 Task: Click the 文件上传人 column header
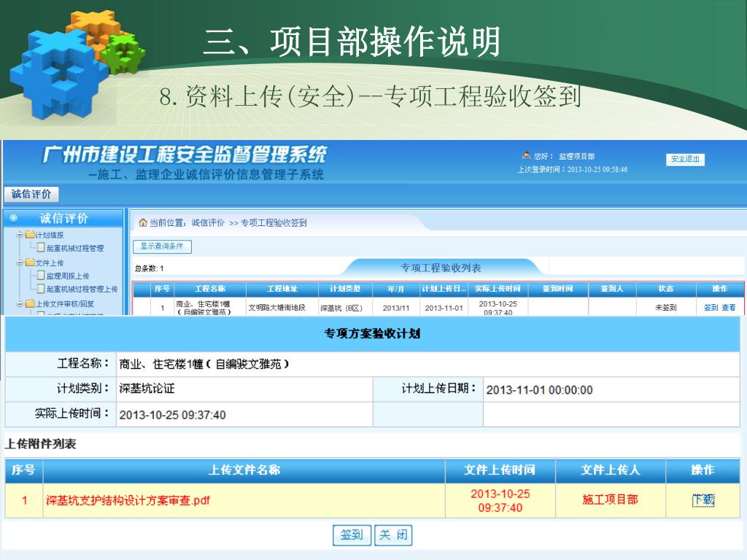coord(611,470)
